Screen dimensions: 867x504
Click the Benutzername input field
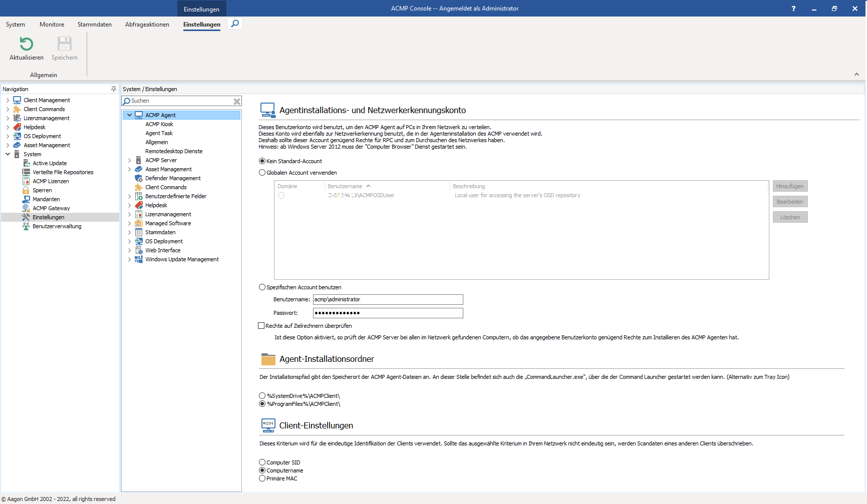coord(388,299)
